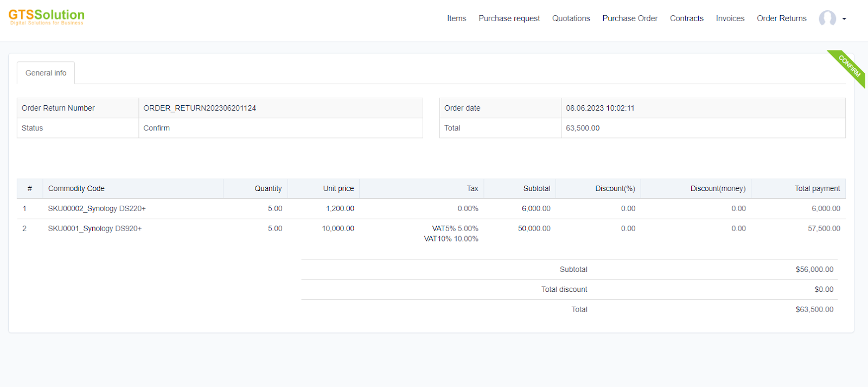Switch to the General info tab

tap(46, 73)
